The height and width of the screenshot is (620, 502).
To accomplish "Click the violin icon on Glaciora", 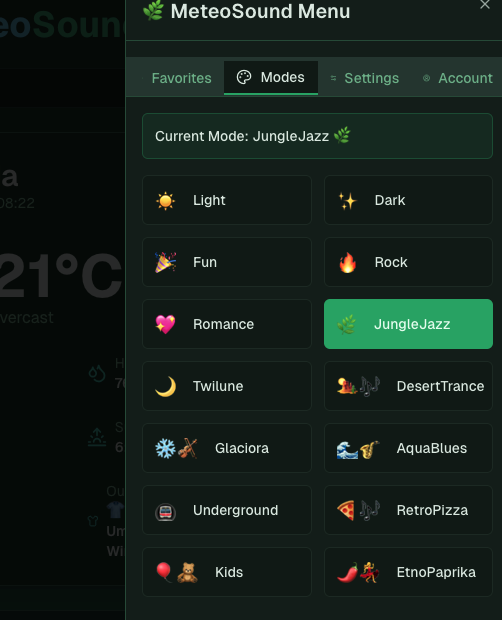I will 187,448.
